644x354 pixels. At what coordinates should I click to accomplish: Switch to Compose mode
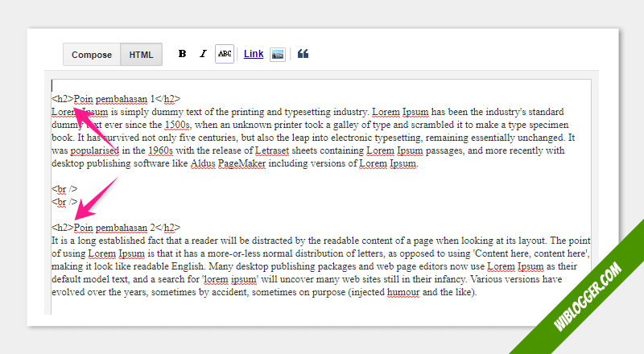(92, 55)
